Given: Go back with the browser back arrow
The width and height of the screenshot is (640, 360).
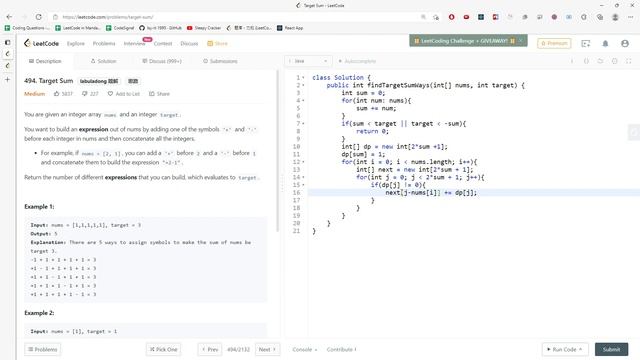Looking at the screenshot, I should tap(9, 17).
